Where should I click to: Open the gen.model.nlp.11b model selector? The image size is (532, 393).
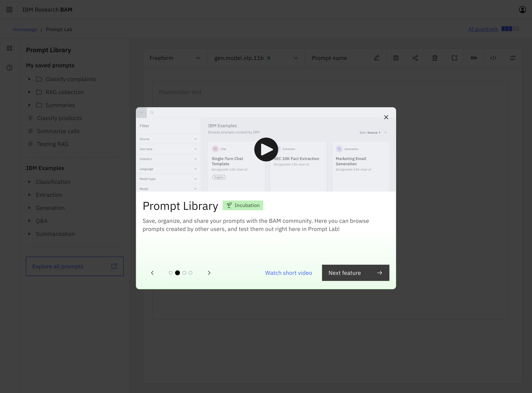[256, 58]
